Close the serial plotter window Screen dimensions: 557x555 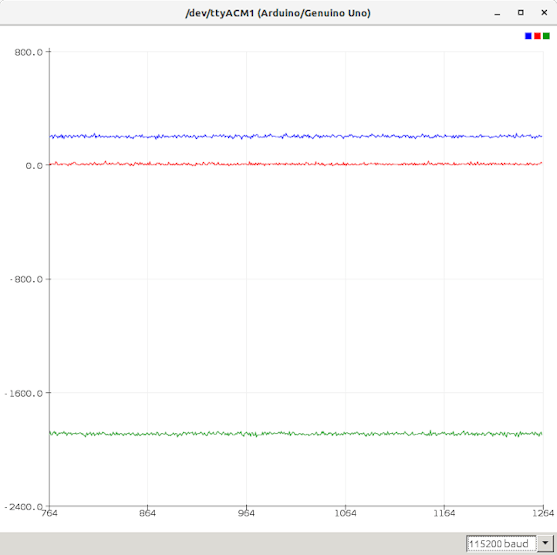544,13
